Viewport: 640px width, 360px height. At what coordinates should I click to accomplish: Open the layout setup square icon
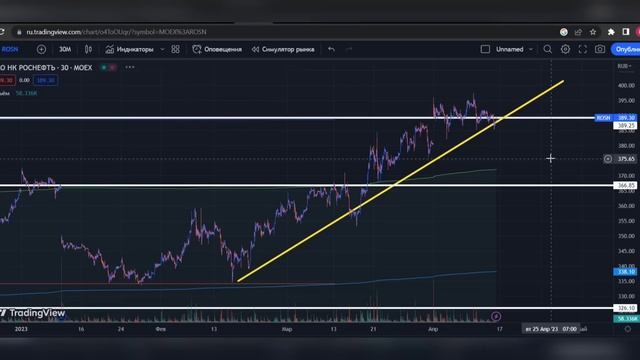pos(485,49)
